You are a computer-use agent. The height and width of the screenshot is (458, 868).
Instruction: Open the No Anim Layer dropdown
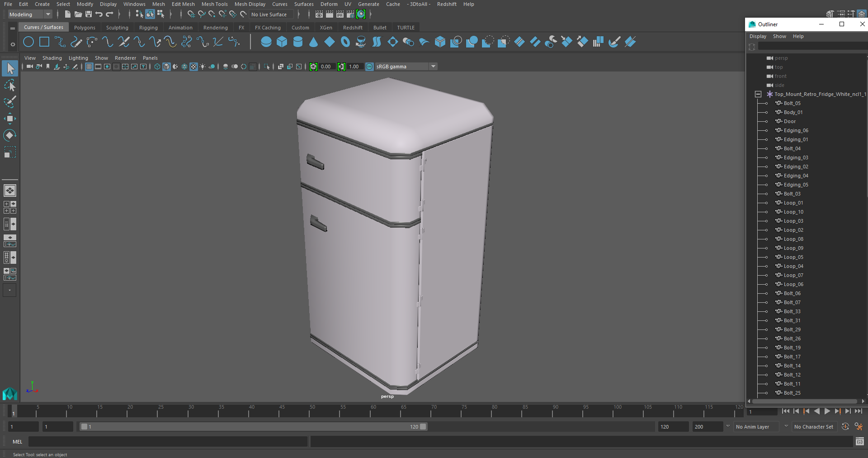click(x=756, y=427)
